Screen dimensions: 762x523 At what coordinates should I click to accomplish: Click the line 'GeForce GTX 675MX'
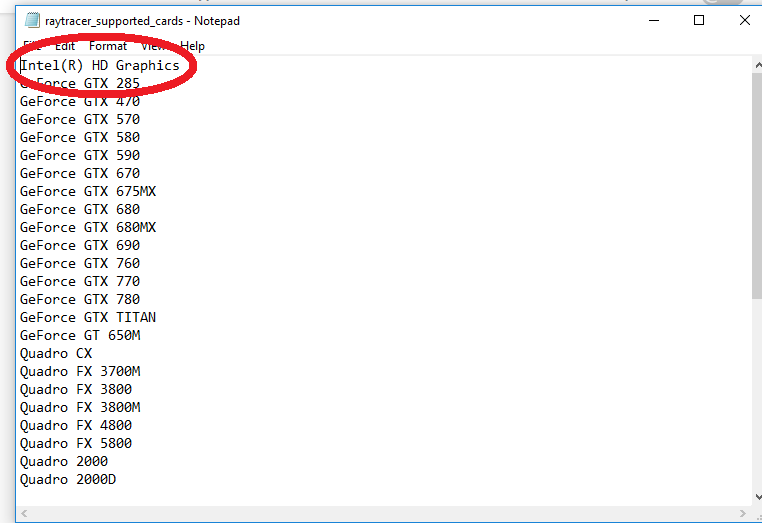click(88, 192)
